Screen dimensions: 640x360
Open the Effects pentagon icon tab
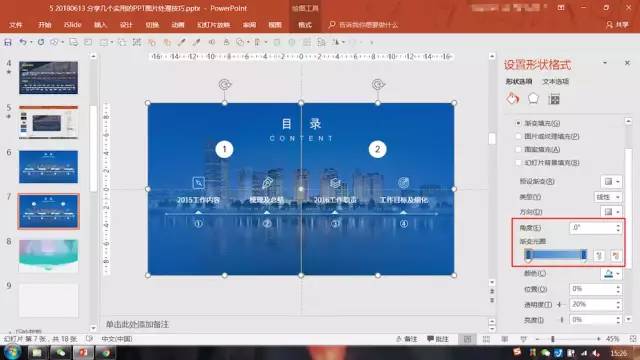point(533,98)
